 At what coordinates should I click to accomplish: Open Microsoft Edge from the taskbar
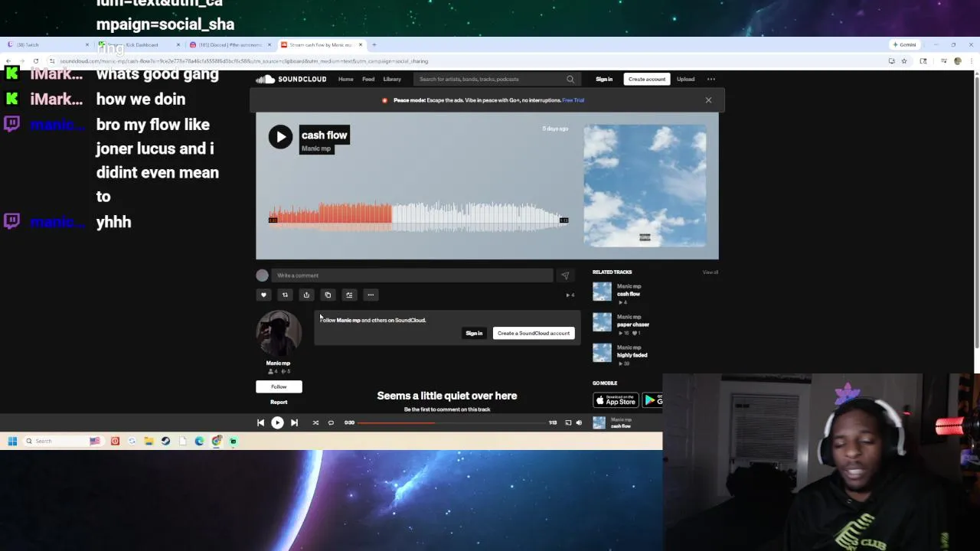pos(199,441)
